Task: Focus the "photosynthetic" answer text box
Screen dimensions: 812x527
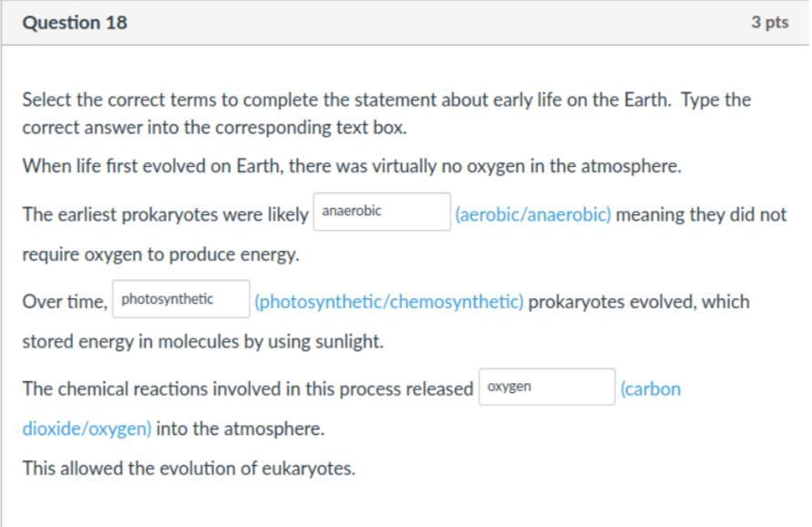Action: 181,299
